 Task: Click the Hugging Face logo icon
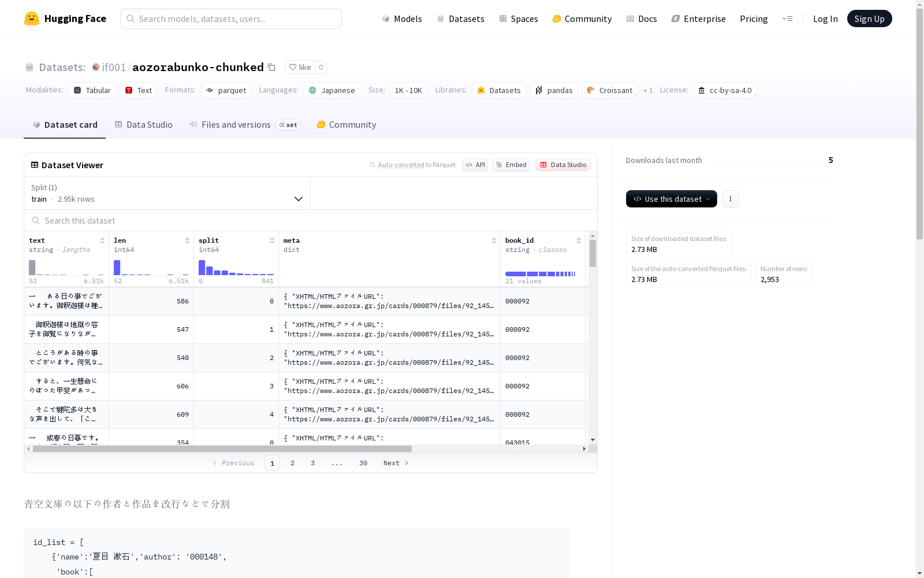[x=32, y=18]
